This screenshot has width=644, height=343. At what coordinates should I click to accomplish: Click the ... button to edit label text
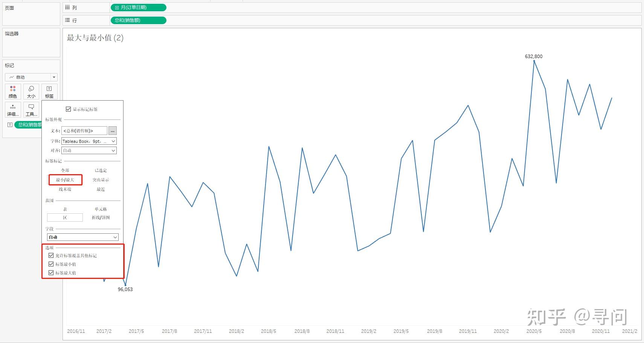[x=113, y=131]
